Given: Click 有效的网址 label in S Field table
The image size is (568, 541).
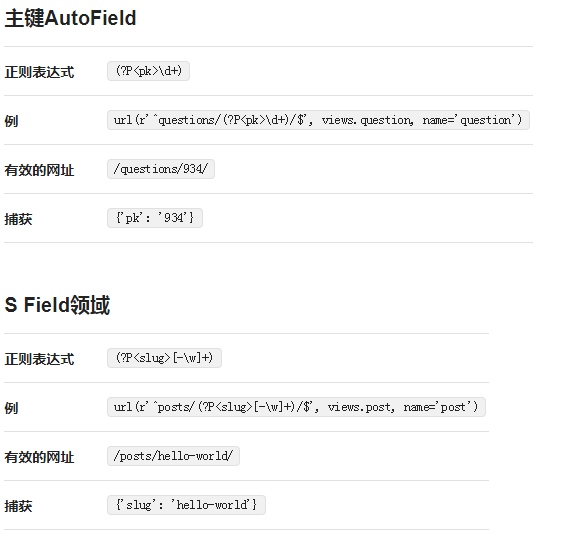Looking at the screenshot, I should pos(39,457).
